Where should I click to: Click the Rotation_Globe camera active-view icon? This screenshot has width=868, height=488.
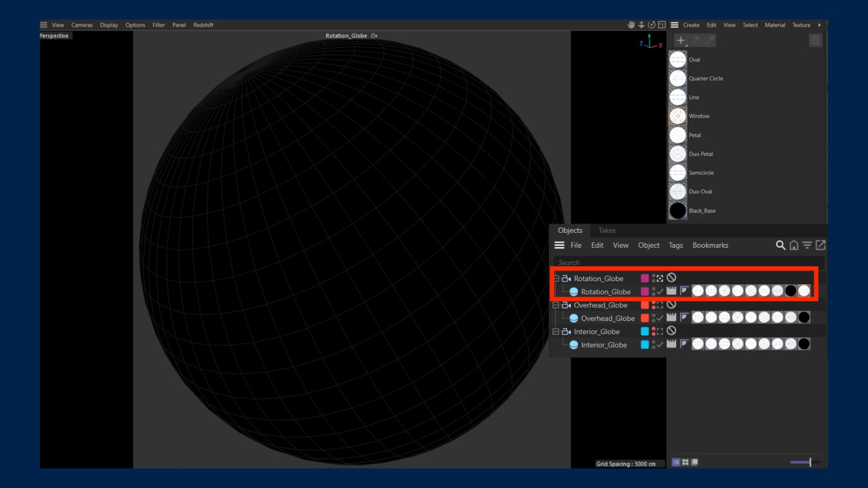(x=660, y=278)
